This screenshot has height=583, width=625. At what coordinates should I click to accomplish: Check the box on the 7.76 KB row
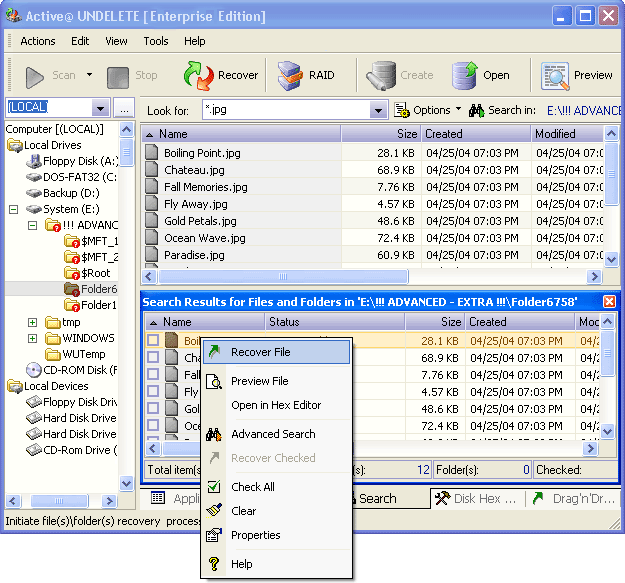pos(153,375)
